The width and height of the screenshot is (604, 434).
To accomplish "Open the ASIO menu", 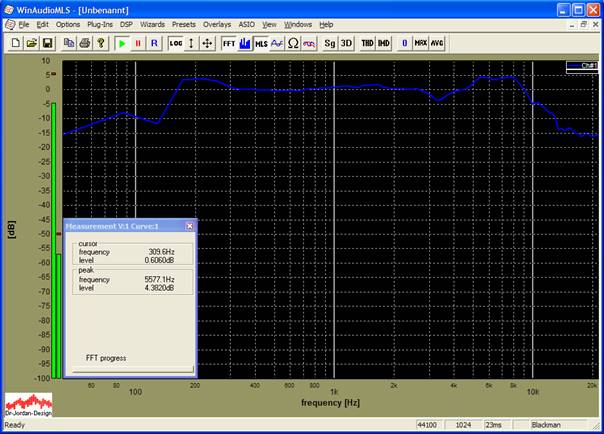I will [246, 24].
